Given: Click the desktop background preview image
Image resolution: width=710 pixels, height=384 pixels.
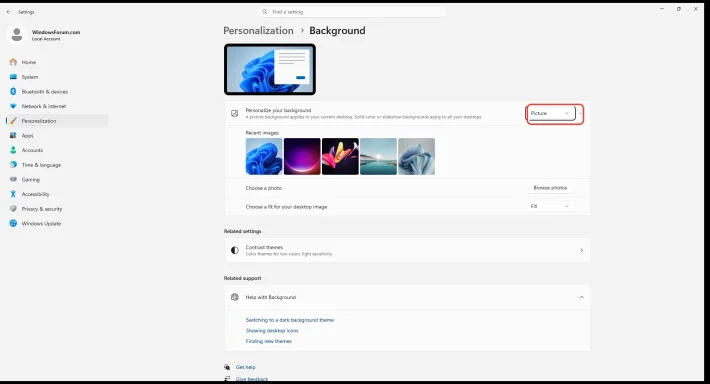Looking at the screenshot, I should 270,69.
